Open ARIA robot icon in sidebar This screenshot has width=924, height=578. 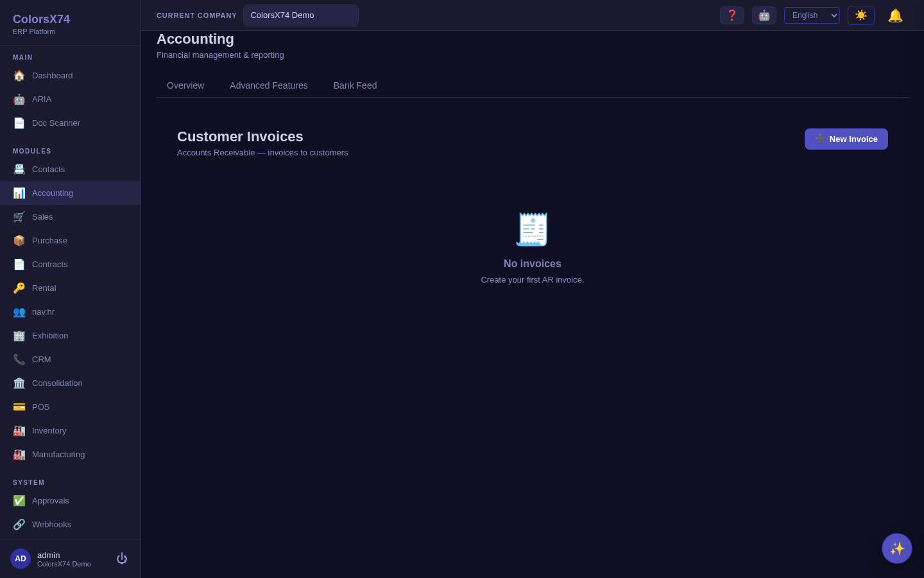pyautogui.click(x=19, y=100)
